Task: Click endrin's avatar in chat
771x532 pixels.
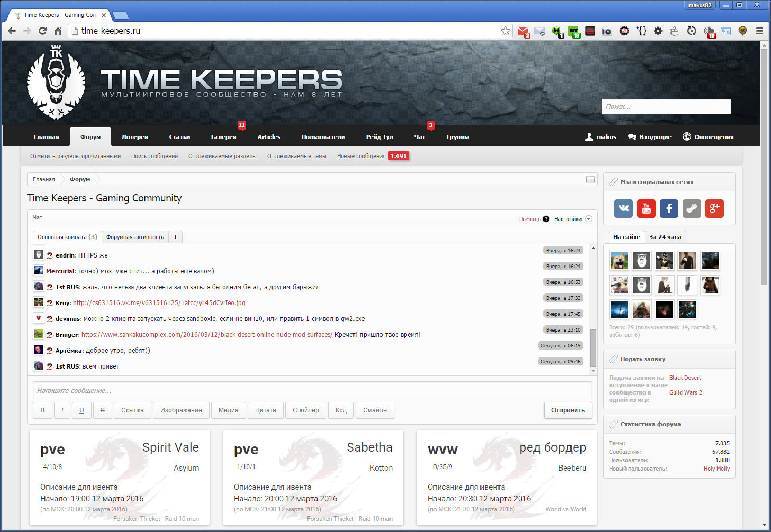Action: pyautogui.click(x=39, y=254)
